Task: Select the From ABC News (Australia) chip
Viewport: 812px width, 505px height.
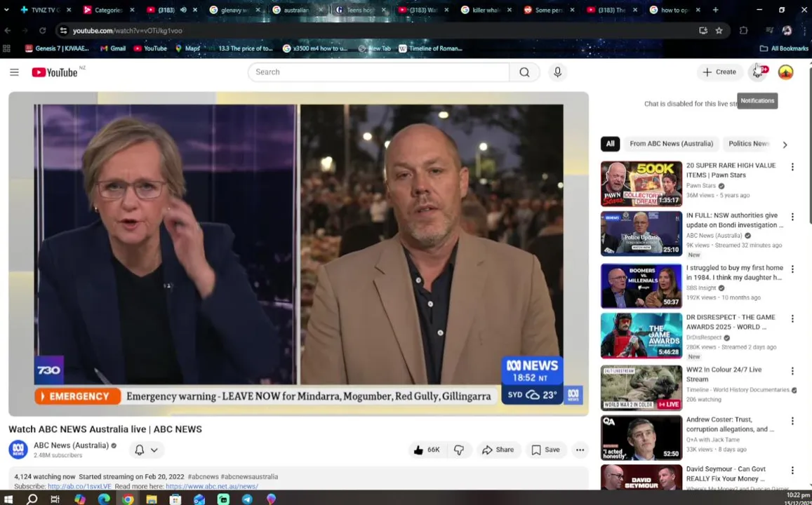Action: (671, 144)
